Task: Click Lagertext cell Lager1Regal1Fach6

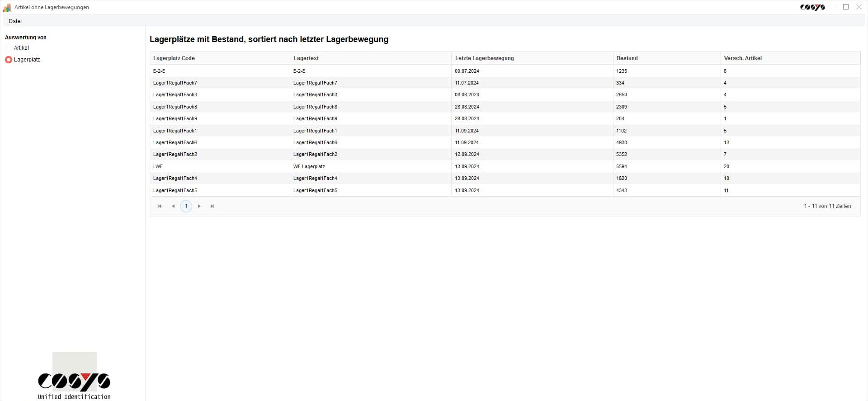Action: pyautogui.click(x=315, y=143)
